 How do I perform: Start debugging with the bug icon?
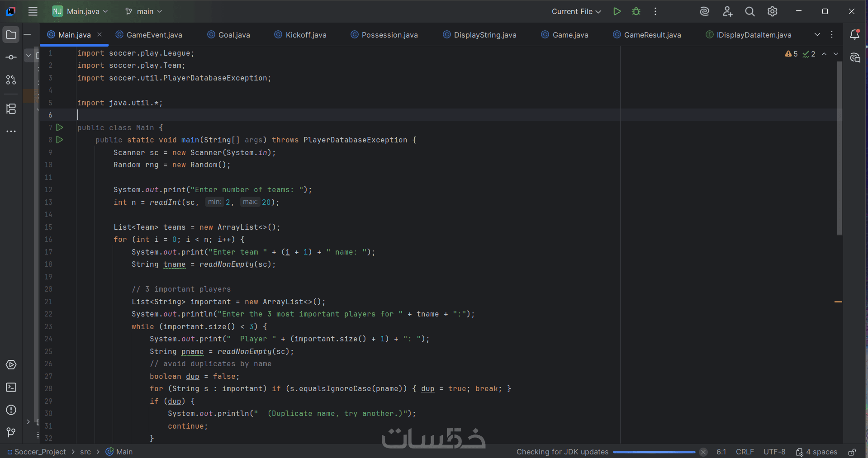click(x=636, y=11)
